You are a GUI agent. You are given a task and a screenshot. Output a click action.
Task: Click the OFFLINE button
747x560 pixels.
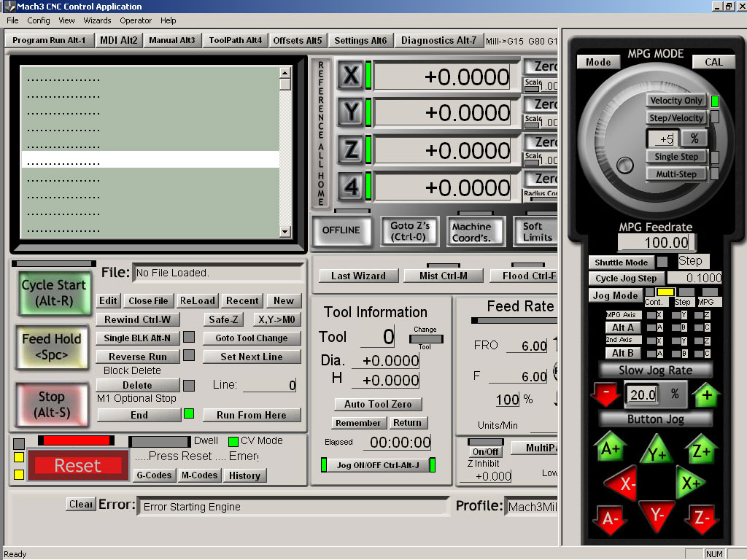pyautogui.click(x=341, y=230)
